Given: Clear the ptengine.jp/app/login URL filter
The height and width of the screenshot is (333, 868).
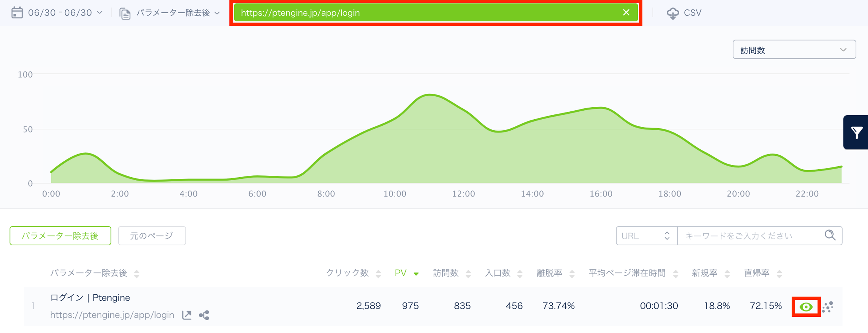Looking at the screenshot, I should coord(626,13).
